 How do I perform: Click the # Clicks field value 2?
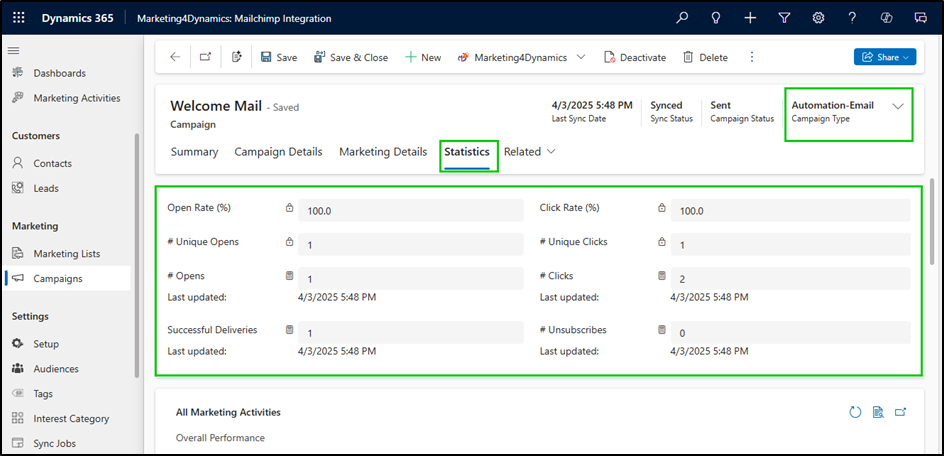[790, 279]
